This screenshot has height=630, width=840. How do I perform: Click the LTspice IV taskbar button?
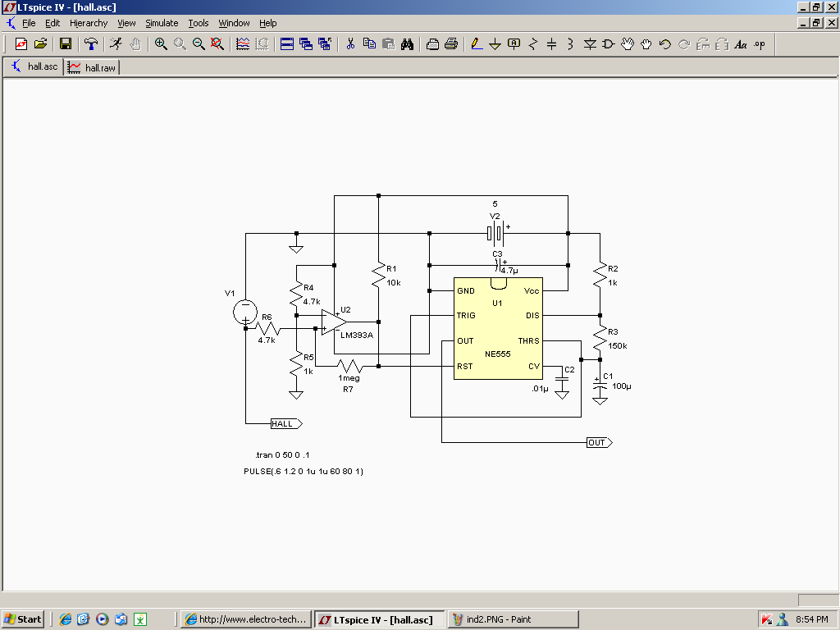(380, 619)
